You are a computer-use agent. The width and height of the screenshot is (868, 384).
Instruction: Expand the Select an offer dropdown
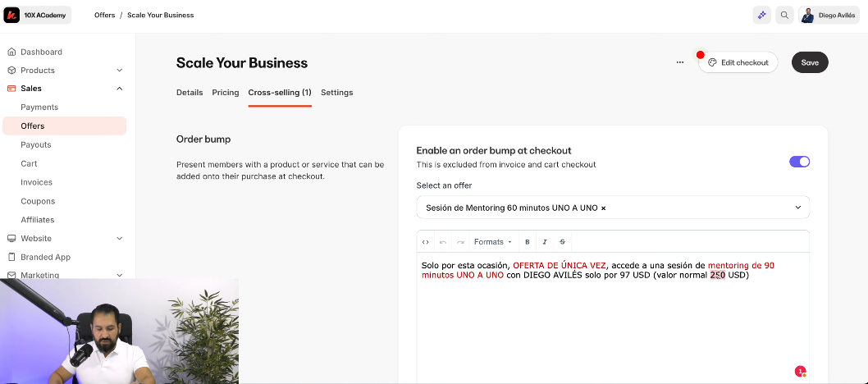[797, 208]
